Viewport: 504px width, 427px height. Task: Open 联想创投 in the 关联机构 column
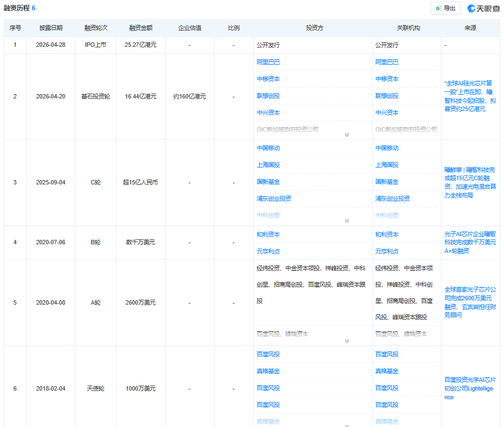[x=386, y=96]
